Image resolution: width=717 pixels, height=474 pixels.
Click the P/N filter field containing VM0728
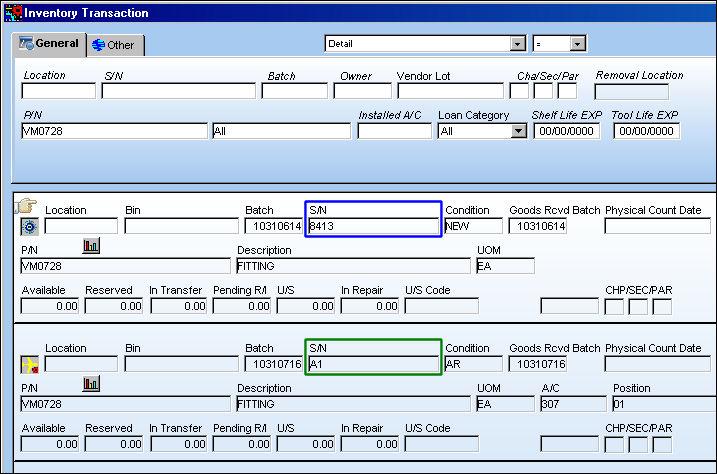tap(114, 131)
